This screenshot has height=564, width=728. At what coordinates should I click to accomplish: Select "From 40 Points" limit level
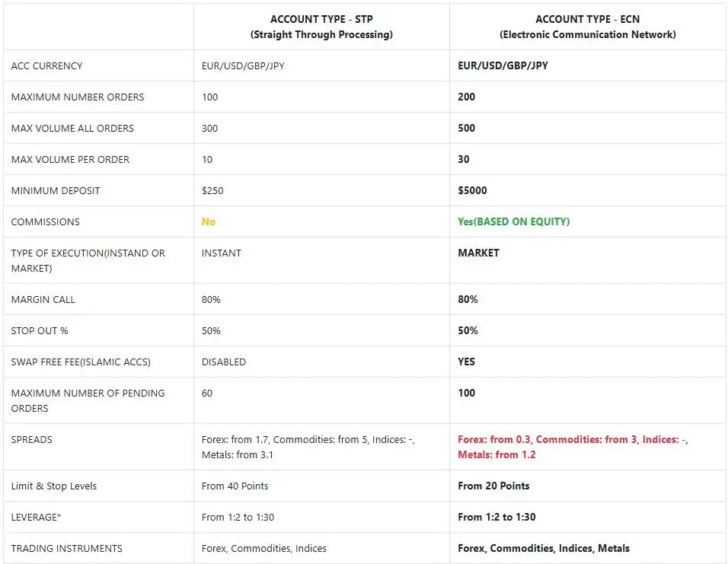[235, 486]
